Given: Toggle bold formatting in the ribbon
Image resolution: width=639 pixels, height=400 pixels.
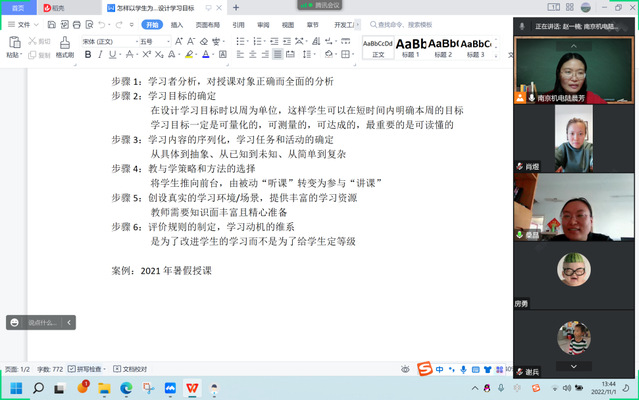Looking at the screenshot, I should click(x=86, y=55).
